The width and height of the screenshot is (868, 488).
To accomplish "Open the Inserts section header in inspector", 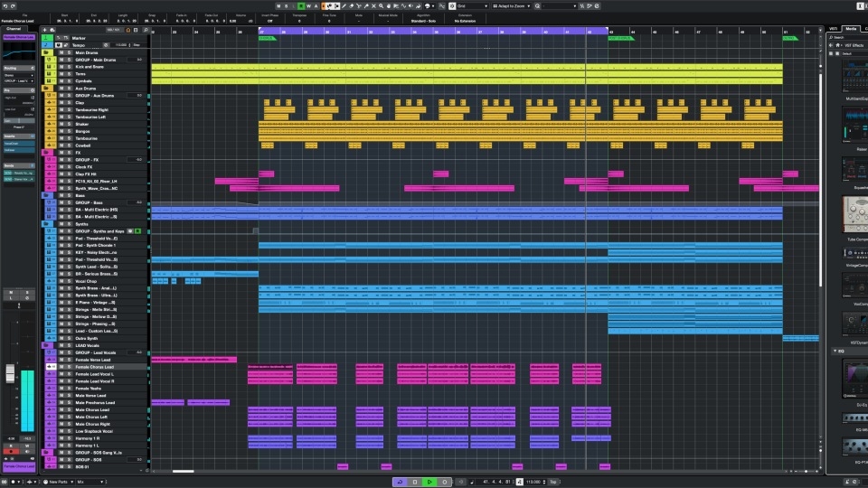I will pyautogui.click(x=19, y=136).
